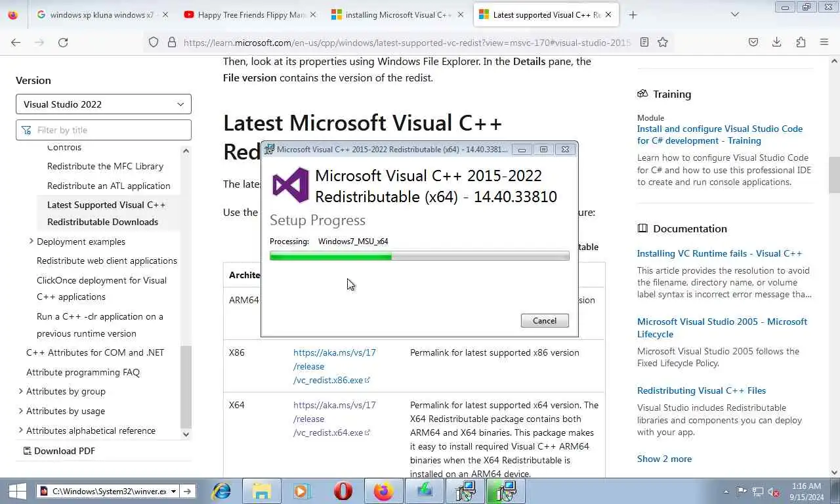
Task: Open Microsoft Visual Studio 2005 Lifecycle link
Action: point(722,327)
